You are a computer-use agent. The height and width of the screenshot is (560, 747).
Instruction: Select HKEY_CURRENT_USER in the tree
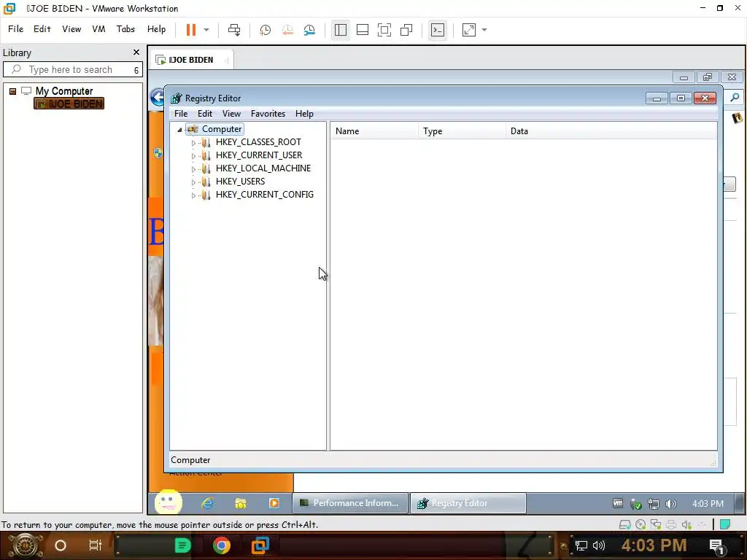(259, 155)
